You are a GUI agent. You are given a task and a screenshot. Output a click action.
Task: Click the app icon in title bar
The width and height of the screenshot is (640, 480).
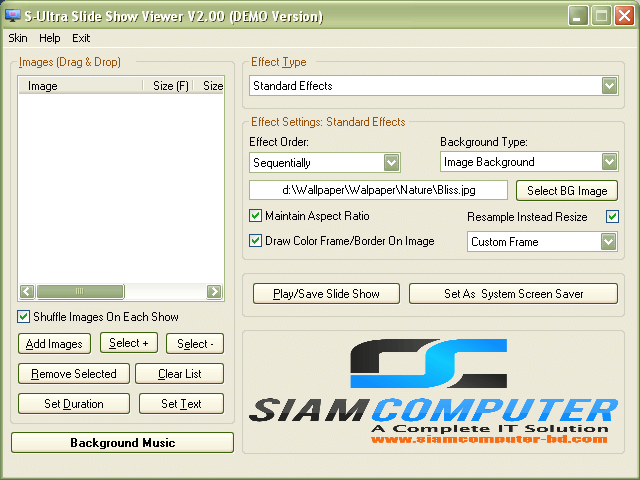pyautogui.click(x=12, y=15)
